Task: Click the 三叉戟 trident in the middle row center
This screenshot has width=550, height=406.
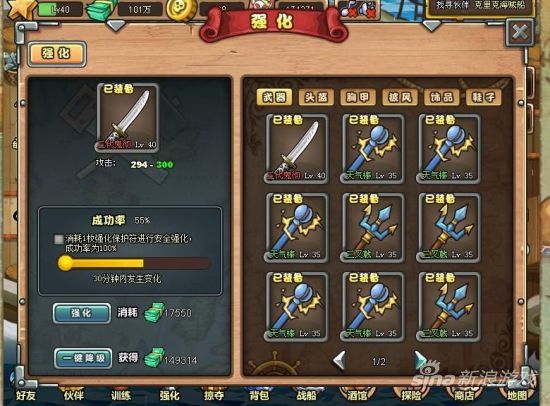Action: pos(372,227)
